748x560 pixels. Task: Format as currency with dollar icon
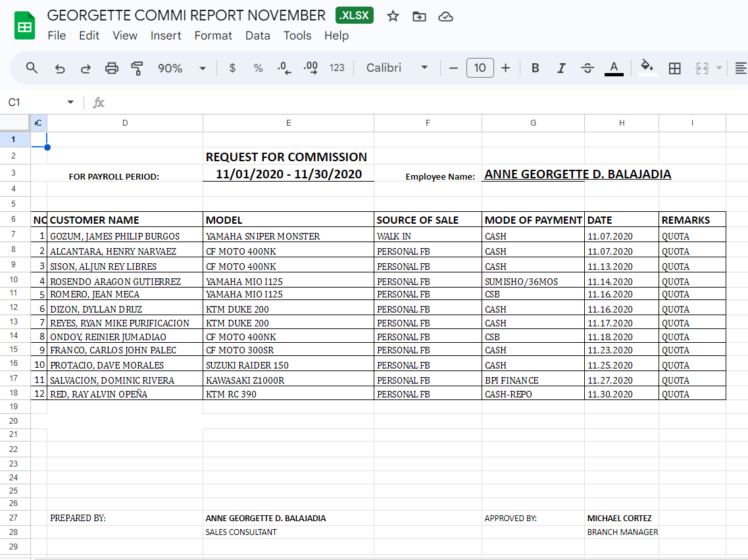point(232,68)
